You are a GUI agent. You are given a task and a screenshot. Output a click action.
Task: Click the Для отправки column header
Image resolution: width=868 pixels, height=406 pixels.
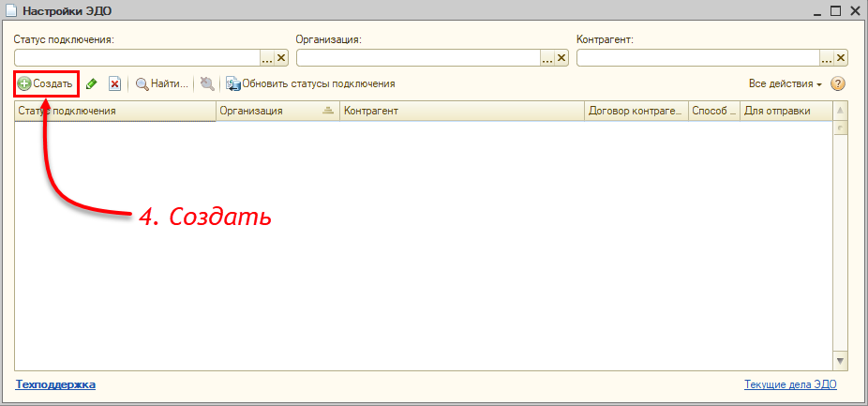(786, 111)
